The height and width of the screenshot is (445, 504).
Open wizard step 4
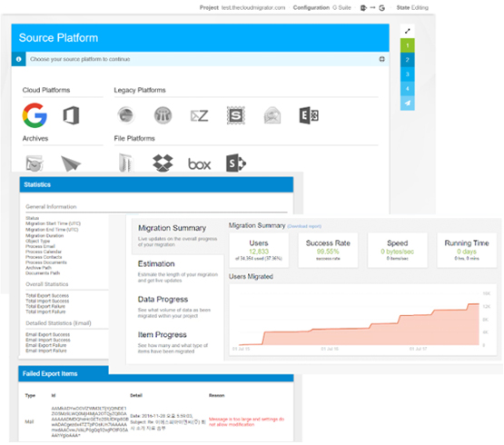tap(407, 89)
